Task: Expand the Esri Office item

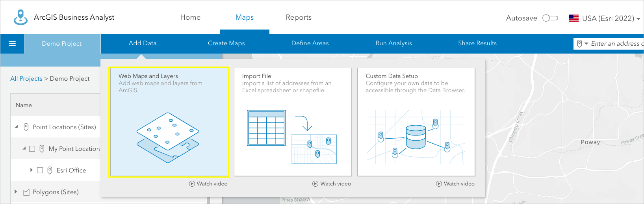Action: pos(32,170)
